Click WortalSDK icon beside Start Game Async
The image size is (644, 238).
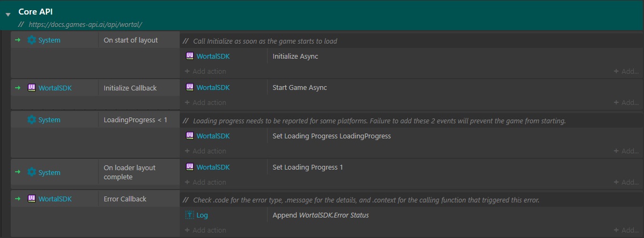(x=189, y=87)
